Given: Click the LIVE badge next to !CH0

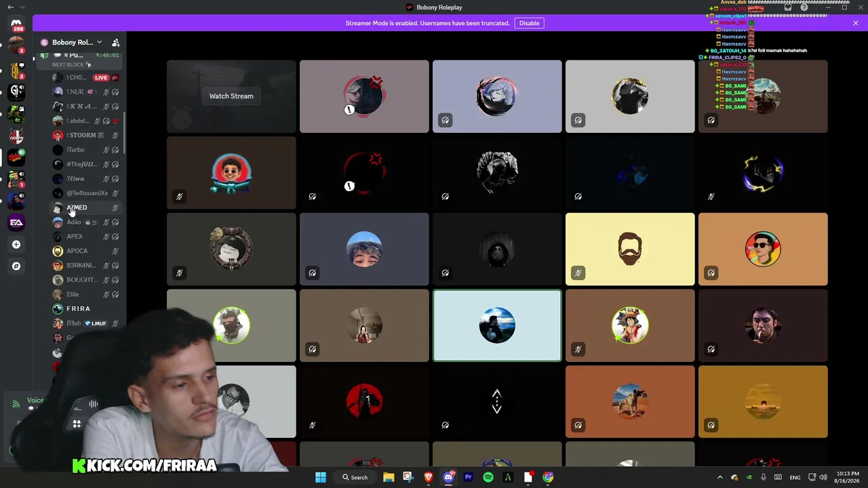Looking at the screenshot, I should click(101, 78).
